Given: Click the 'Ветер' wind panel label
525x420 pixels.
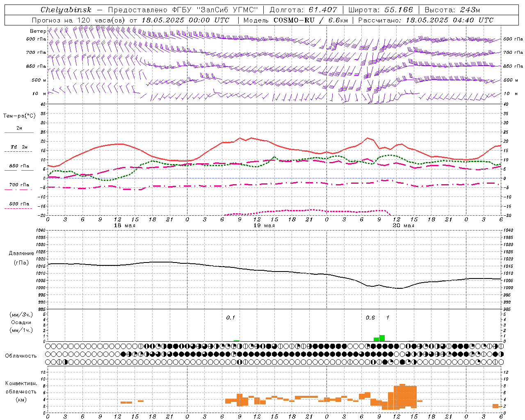Looking at the screenshot, I should pos(38,31).
